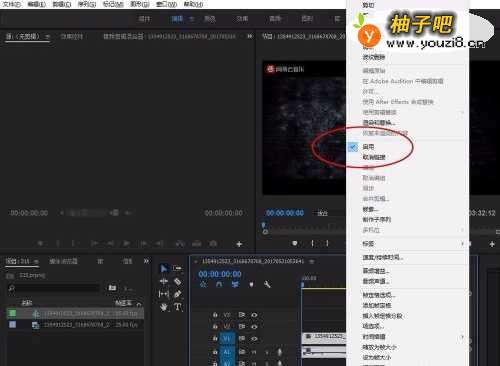Open Program monitor button editor plus icon
500x366 pixels.
click(x=492, y=244)
